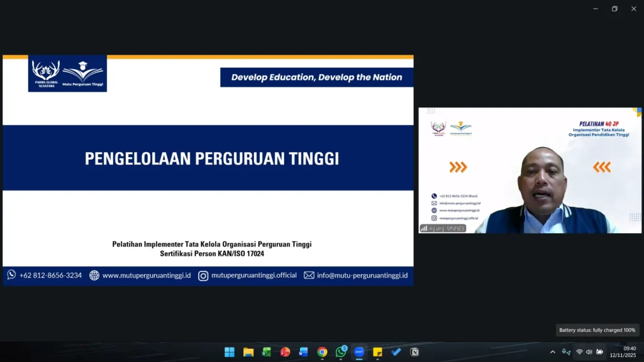
Task: Open WhatsApp with unread badge
Action: coord(341,352)
